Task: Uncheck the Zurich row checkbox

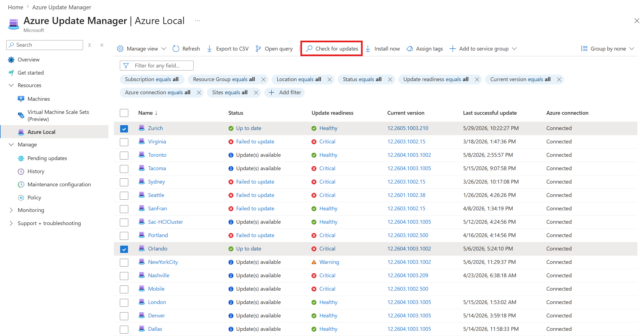Action: pyautogui.click(x=124, y=128)
